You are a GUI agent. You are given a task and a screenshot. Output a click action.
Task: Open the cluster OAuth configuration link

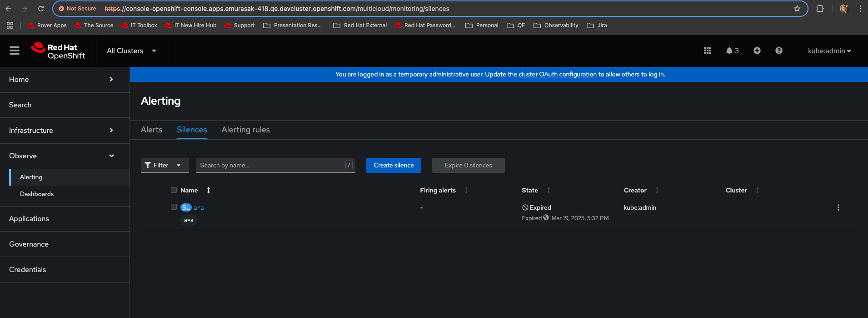point(558,74)
